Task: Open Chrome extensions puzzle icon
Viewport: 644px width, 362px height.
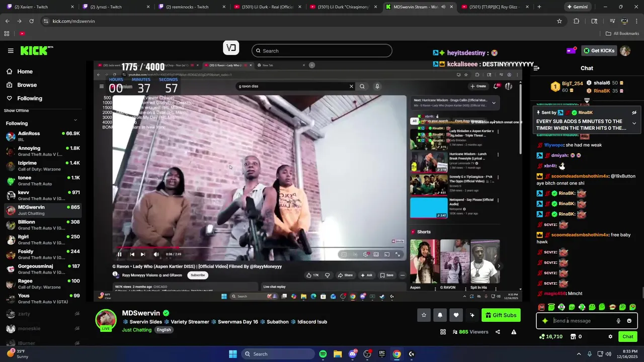Action: tap(577, 21)
